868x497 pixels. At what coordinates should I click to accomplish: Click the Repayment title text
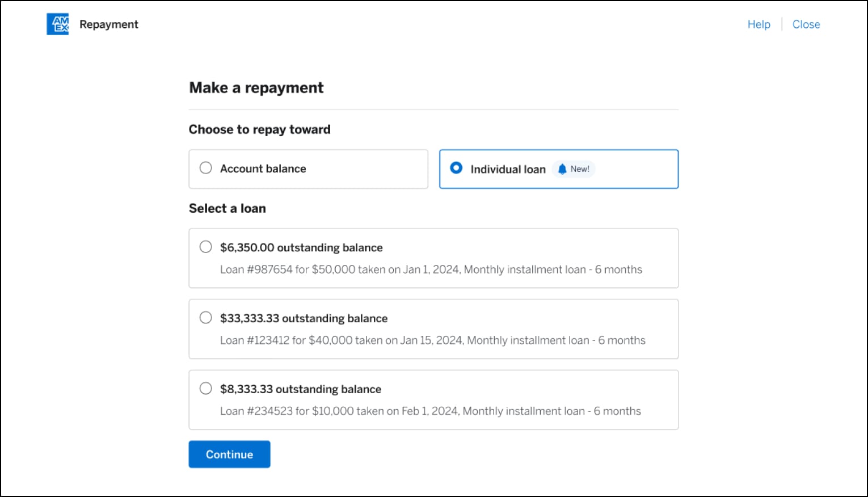pyautogui.click(x=109, y=24)
